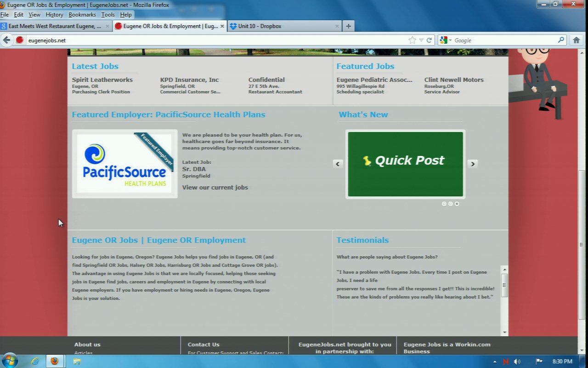Select the third slideshow indicator dot
588x368 pixels.
(x=457, y=204)
